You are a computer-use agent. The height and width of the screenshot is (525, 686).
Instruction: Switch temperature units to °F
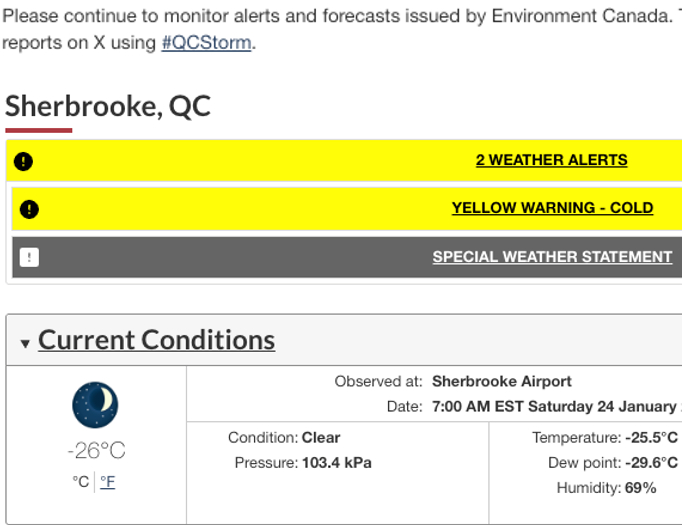point(107,482)
